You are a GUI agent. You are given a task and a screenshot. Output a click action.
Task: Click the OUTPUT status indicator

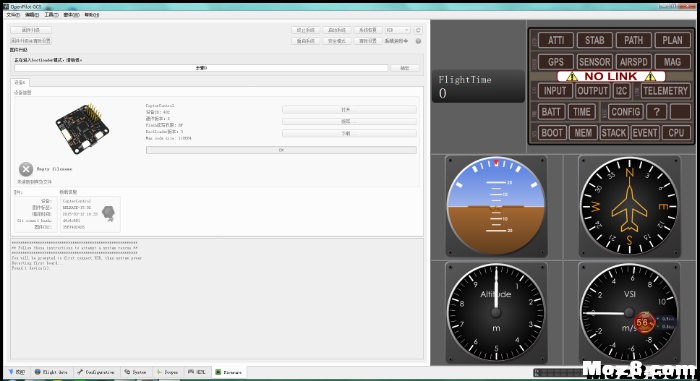pyautogui.click(x=592, y=91)
